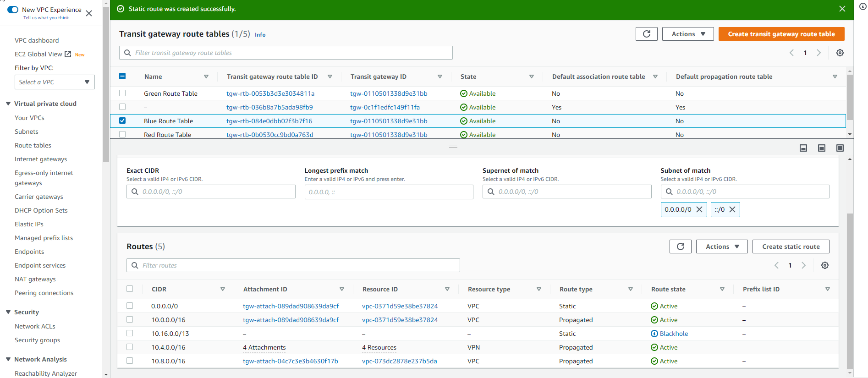Check the 10.16.0.0/13 blackhole route
This screenshot has width=868, height=378.
[130, 333]
